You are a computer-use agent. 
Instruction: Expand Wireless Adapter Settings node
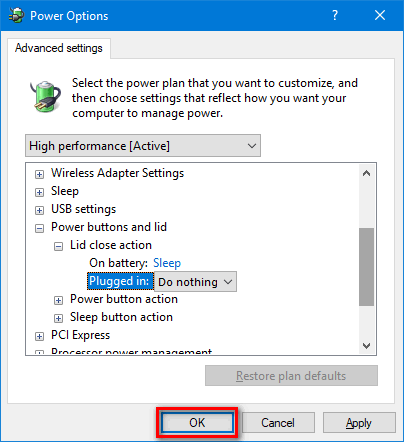pyautogui.click(x=39, y=174)
